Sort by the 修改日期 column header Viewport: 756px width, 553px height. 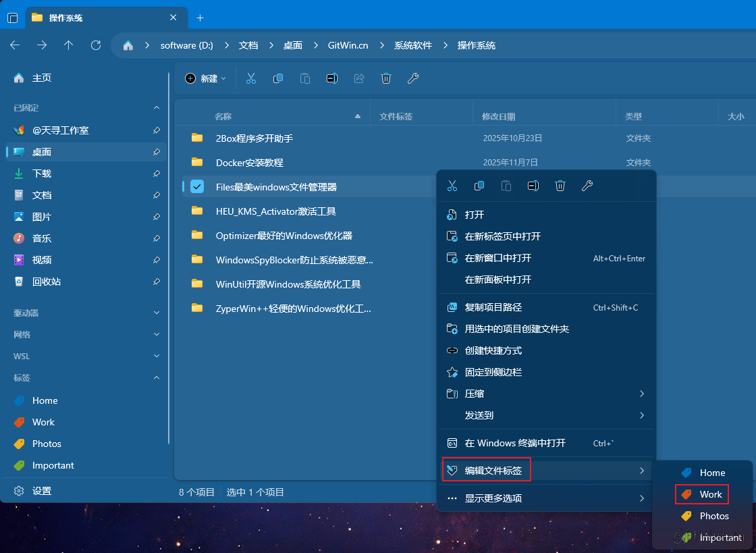[498, 116]
